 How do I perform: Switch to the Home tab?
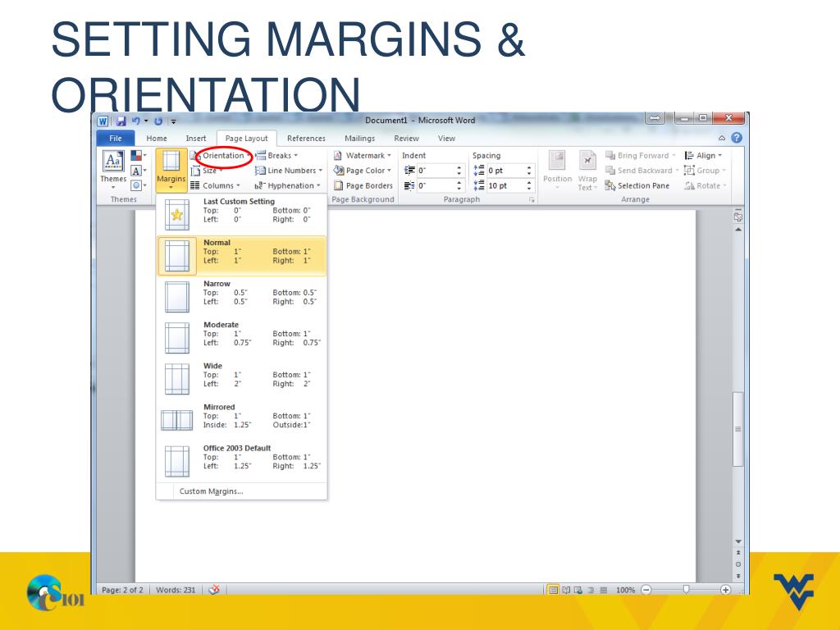click(157, 138)
